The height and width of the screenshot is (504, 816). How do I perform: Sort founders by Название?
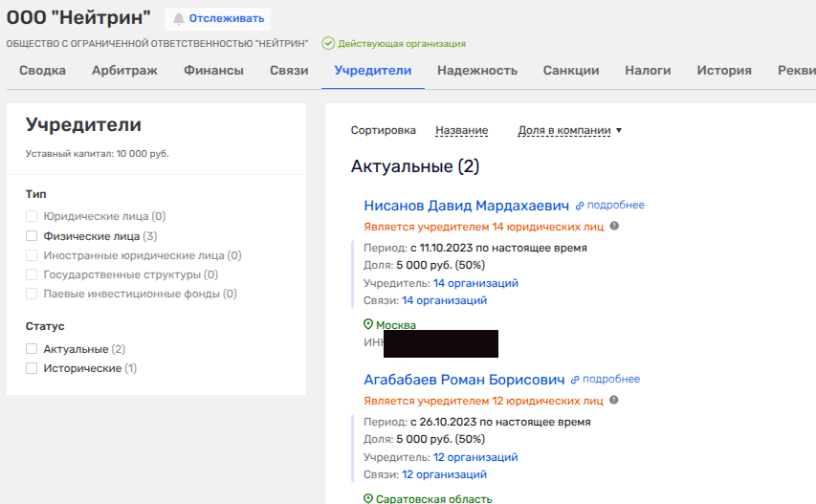click(461, 130)
